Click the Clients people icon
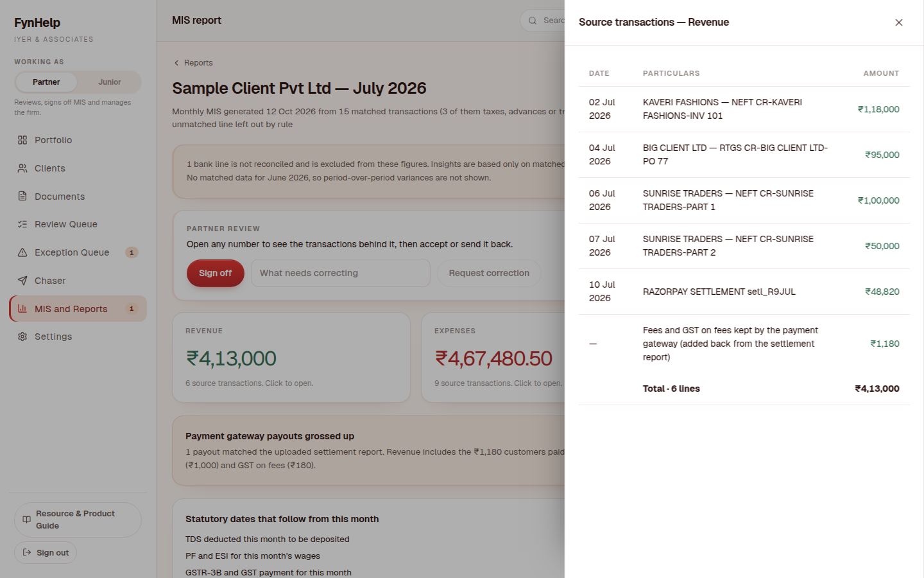Viewport: 924px width, 578px height. (x=22, y=168)
